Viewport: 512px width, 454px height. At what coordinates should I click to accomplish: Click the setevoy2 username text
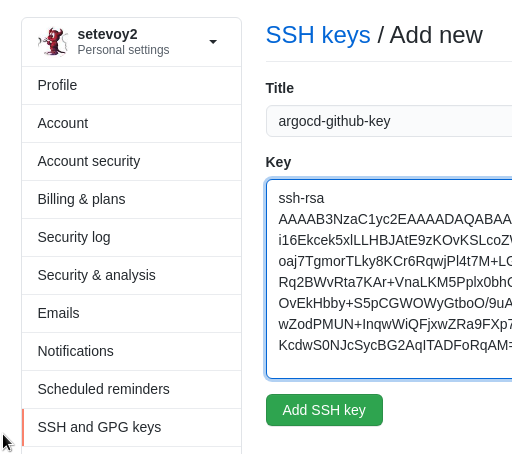click(107, 34)
